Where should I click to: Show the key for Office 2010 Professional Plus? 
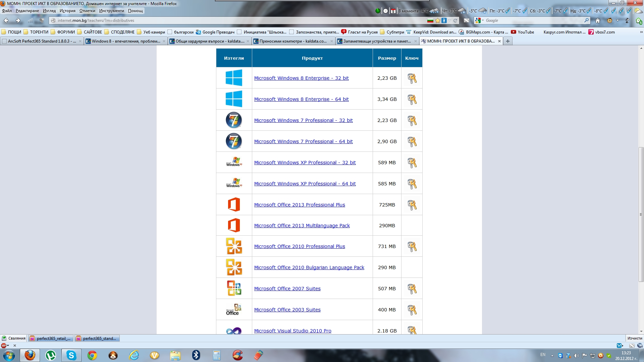(x=412, y=246)
